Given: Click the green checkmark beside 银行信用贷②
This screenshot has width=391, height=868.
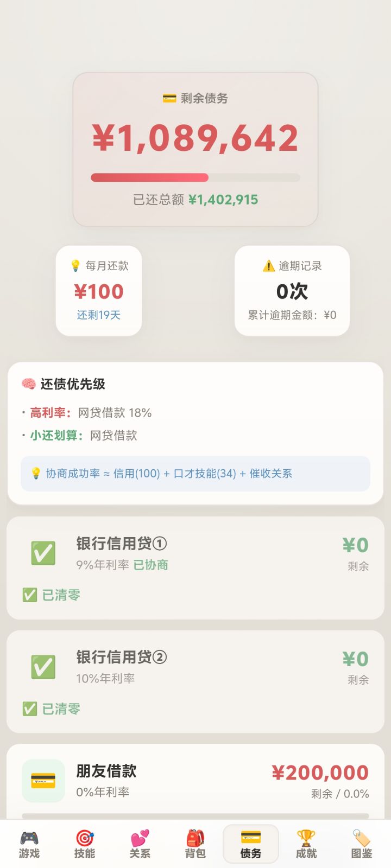Looking at the screenshot, I should 43,667.
